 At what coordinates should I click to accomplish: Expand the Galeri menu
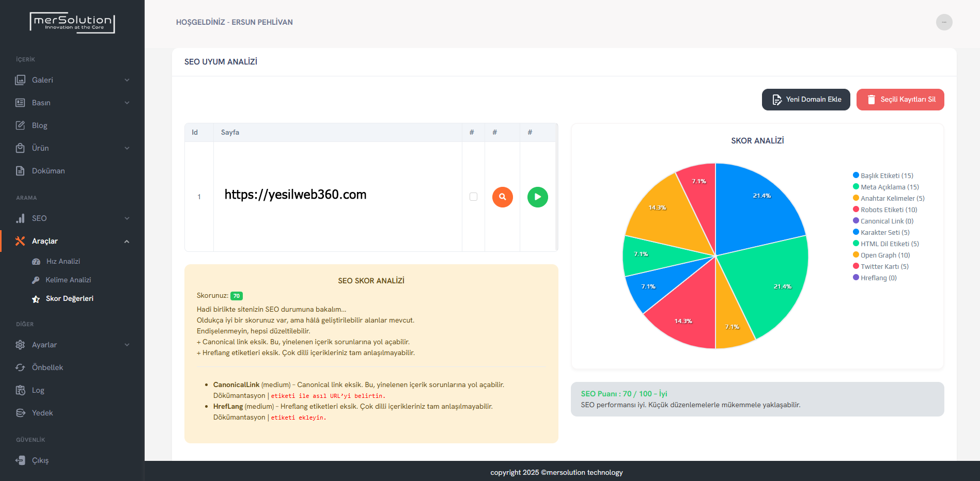[72, 80]
